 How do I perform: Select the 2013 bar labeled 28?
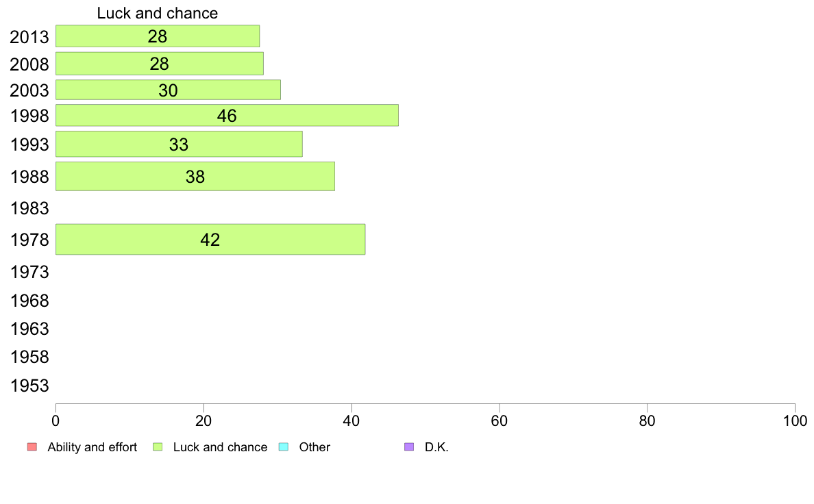coord(158,36)
